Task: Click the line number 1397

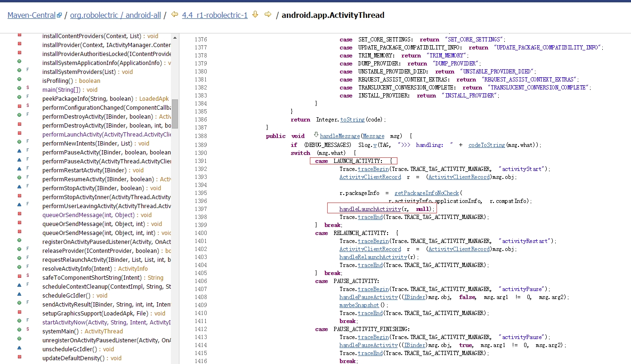Action: [201, 209]
